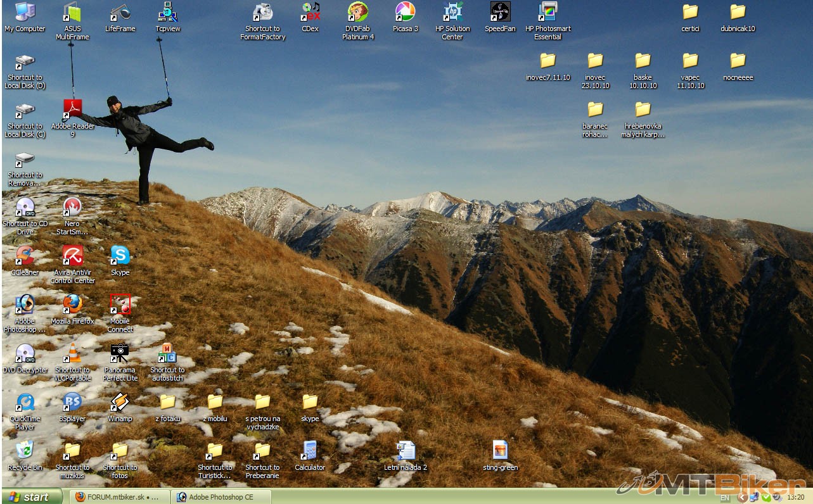The width and height of the screenshot is (813, 504).
Task: Select the sting-green image file
Action: (500, 451)
